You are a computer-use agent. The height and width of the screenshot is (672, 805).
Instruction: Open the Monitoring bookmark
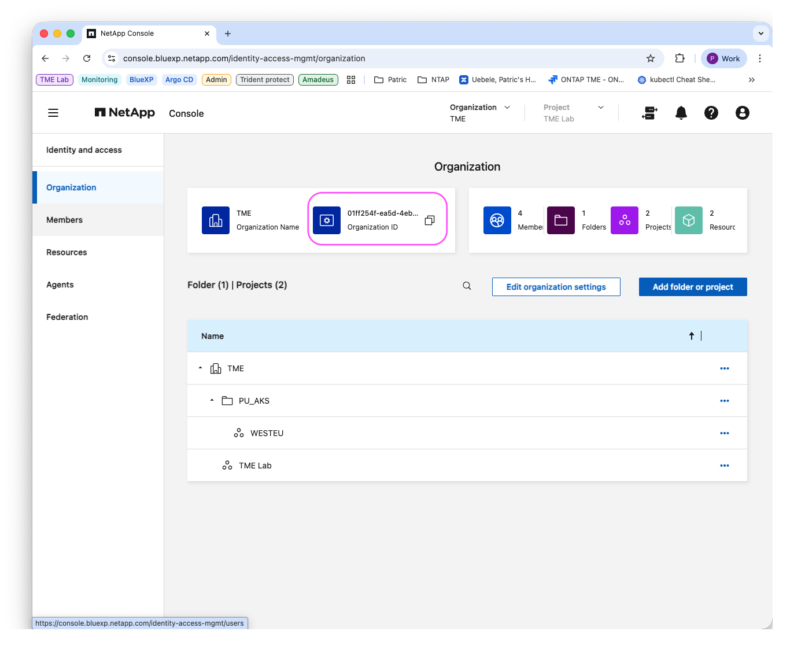tap(99, 80)
